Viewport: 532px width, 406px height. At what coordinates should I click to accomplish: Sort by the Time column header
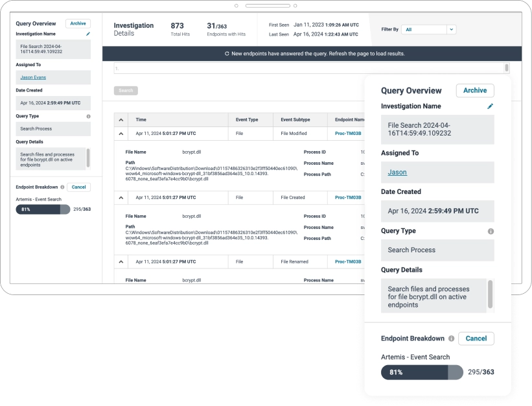(141, 120)
